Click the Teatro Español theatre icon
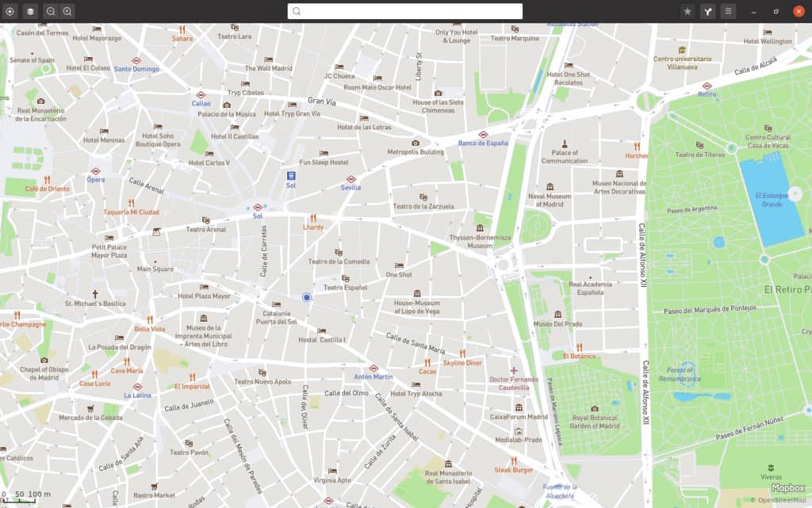812x508 pixels. pyautogui.click(x=346, y=278)
